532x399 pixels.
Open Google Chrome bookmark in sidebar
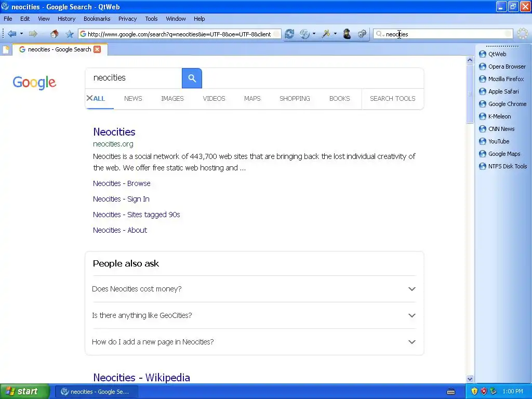click(x=502, y=104)
